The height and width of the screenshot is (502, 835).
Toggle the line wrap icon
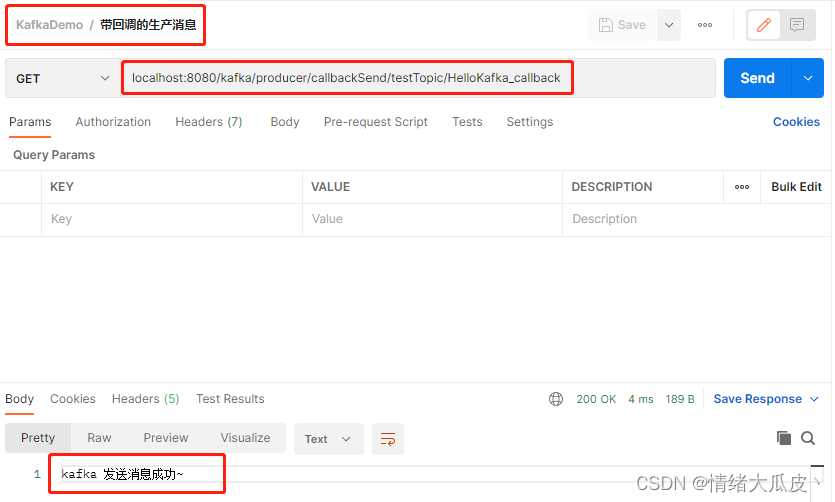tap(388, 439)
